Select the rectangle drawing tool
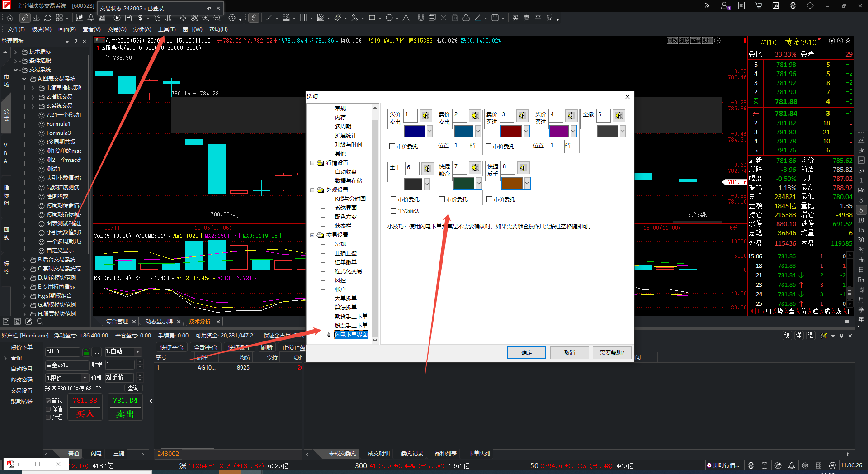The height and width of the screenshot is (474, 868). point(372,18)
